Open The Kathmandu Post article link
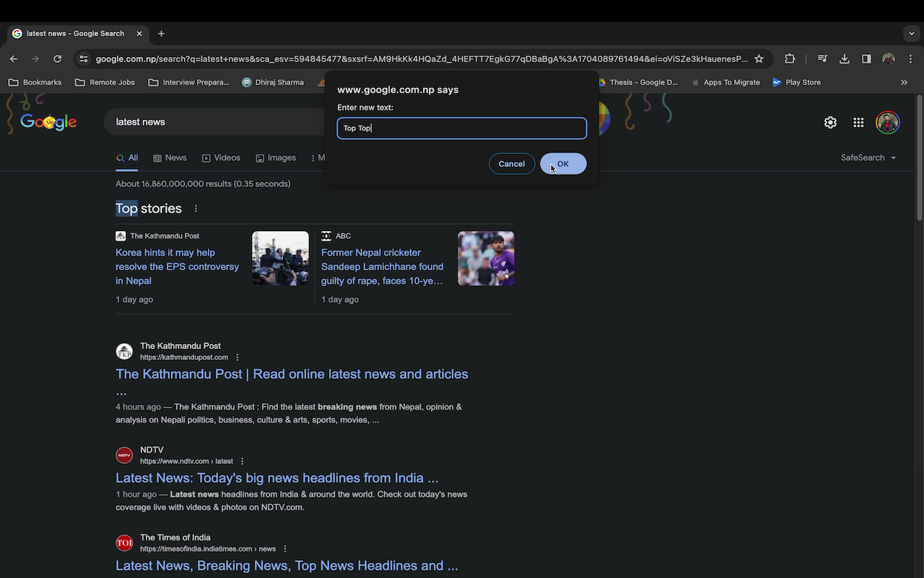The width and height of the screenshot is (924, 578). 292,374
